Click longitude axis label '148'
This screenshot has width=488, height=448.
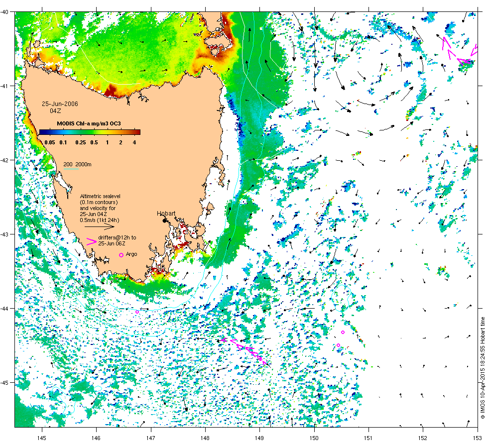pos(205,438)
